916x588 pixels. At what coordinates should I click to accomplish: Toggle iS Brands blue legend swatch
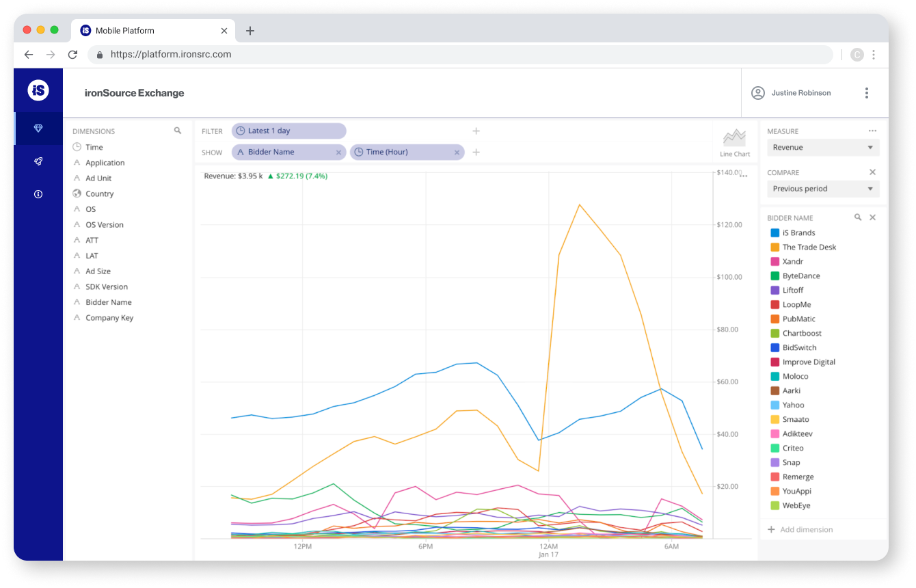(x=775, y=233)
